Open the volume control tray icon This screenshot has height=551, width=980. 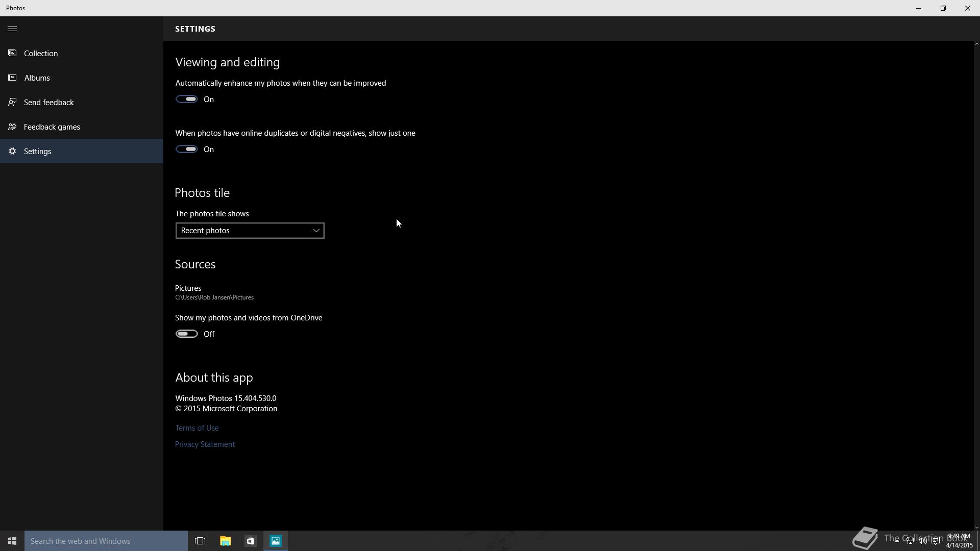coord(922,541)
